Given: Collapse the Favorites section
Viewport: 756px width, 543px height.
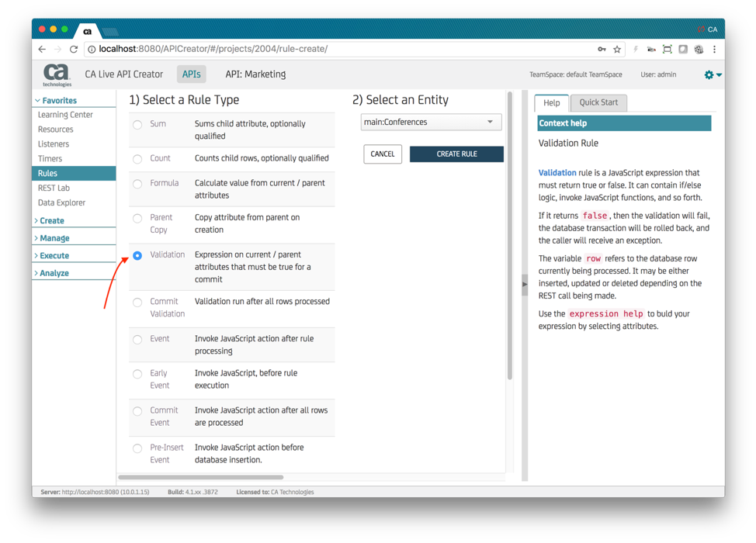Looking at the screenshot, I should point(56,100).
